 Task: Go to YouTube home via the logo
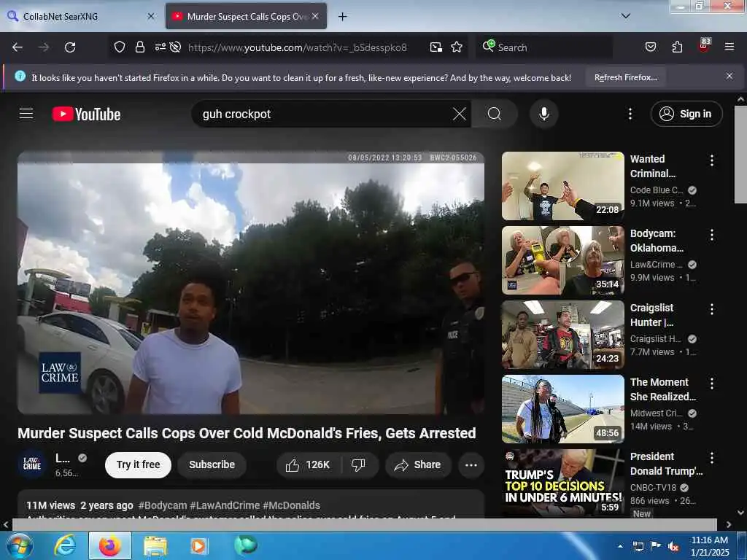tap(86, 114)
